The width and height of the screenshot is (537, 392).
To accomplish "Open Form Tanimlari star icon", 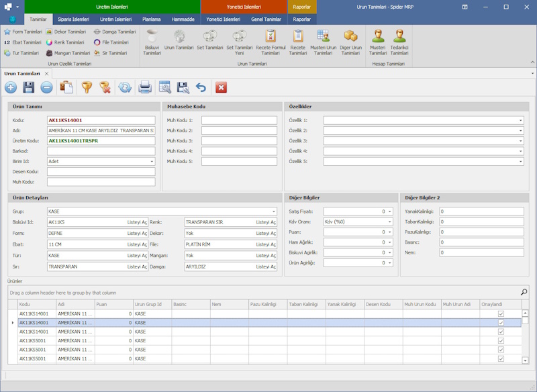I will tap(23, 32).
